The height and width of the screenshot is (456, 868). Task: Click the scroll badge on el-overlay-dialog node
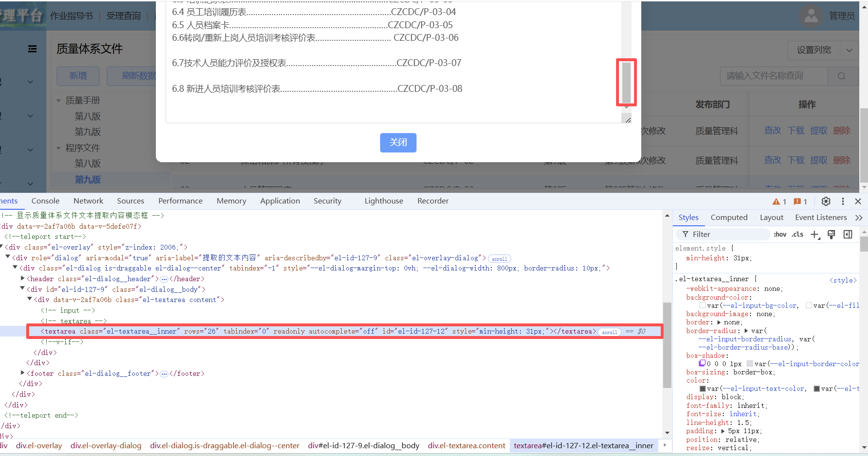[500, 259]
